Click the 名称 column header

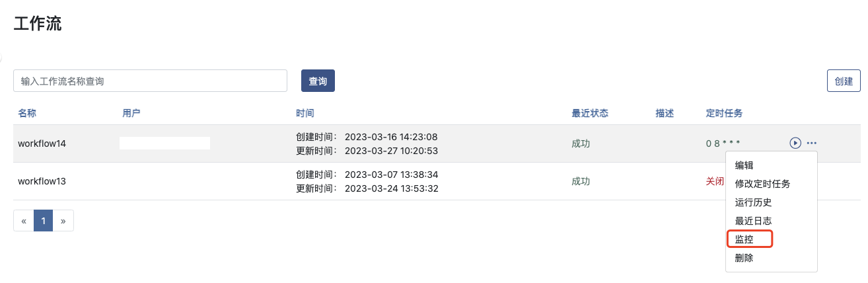point(27,113)
